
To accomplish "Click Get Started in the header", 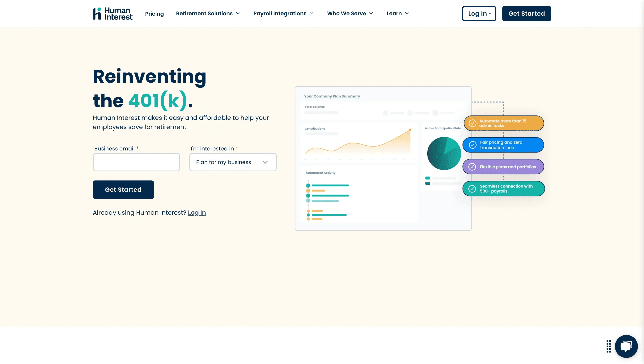I will point(527,14).
